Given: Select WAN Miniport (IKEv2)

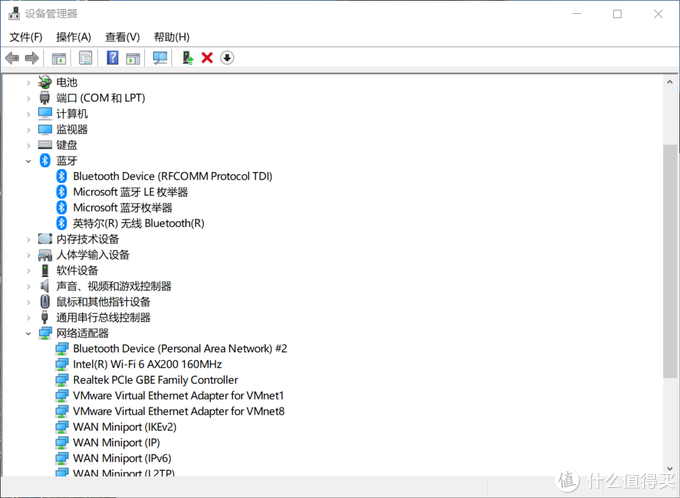Looking at the screenshot, I should (124, 426).
